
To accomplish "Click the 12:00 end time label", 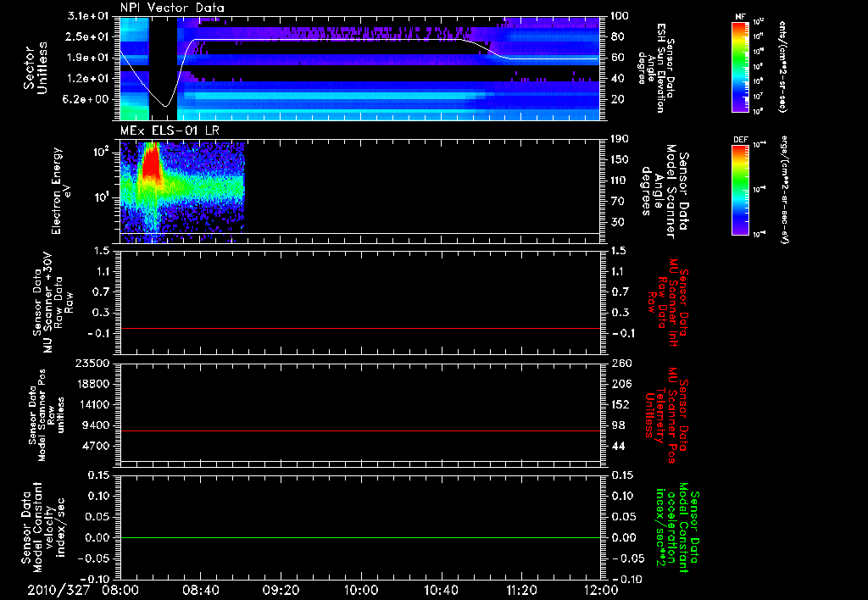I will (x=601, y=590).
